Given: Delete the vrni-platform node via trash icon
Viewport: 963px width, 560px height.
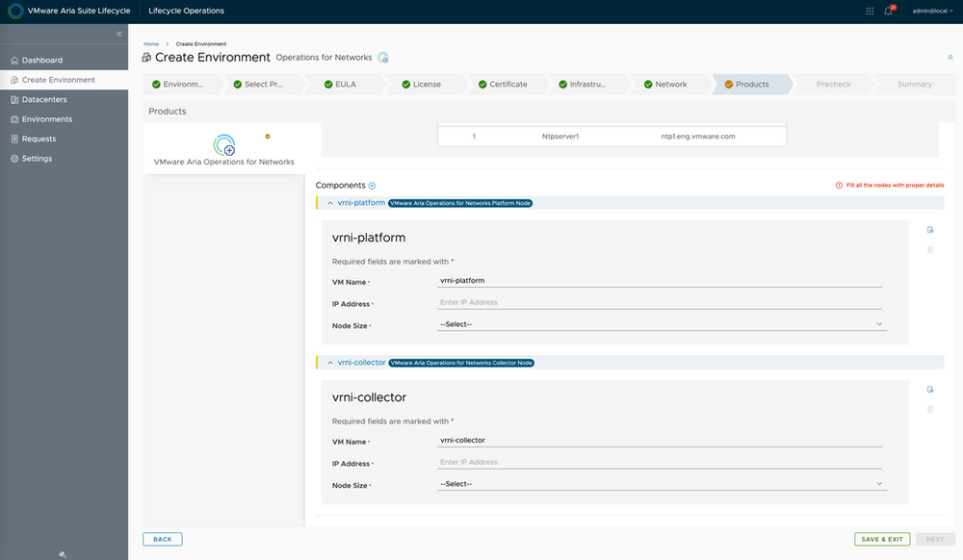Looking at the screenshot, I should 930,250.
